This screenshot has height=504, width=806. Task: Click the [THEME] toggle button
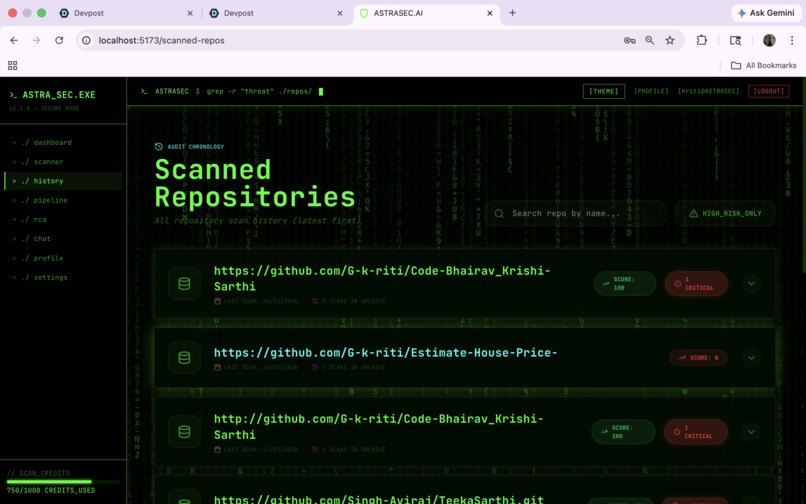[x=603, y=92]
